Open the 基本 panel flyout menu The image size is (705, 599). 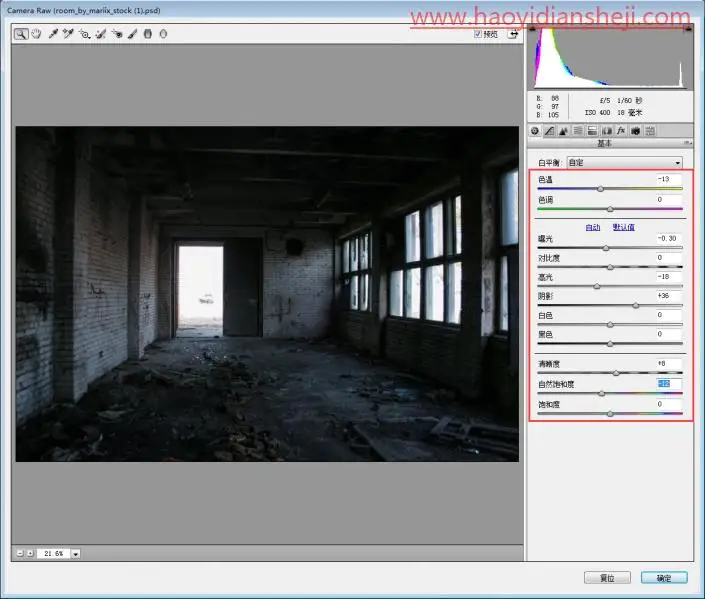(687, 143)
